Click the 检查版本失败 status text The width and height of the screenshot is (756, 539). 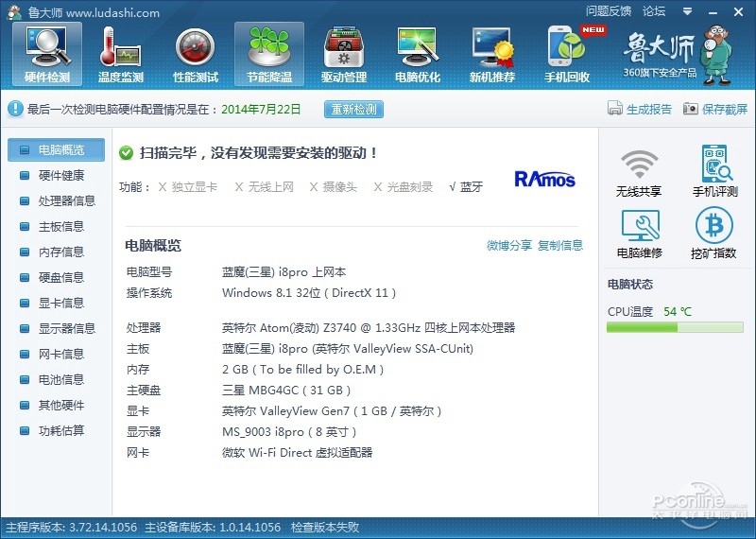pos(325,528)
